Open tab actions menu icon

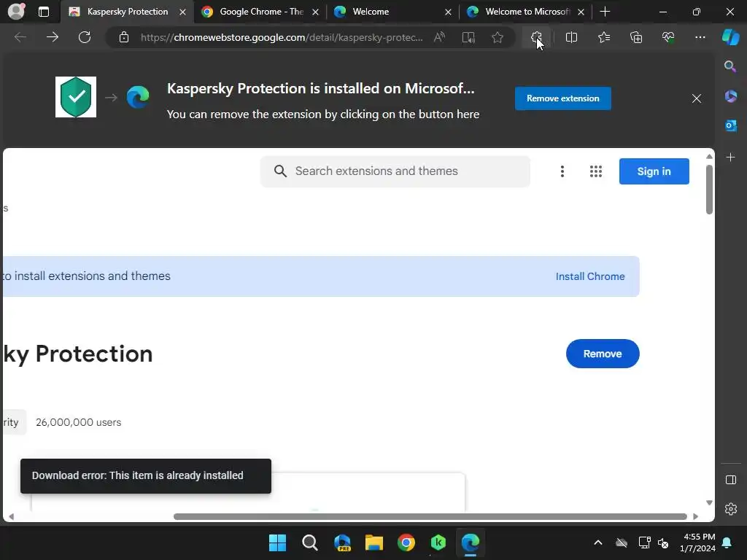43,12
